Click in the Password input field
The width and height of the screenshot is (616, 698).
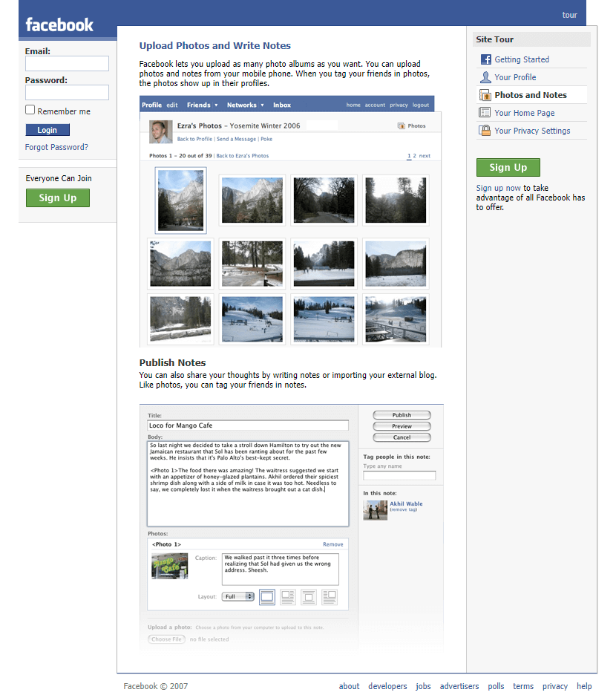pyautogui.click(x=67, y=93)
